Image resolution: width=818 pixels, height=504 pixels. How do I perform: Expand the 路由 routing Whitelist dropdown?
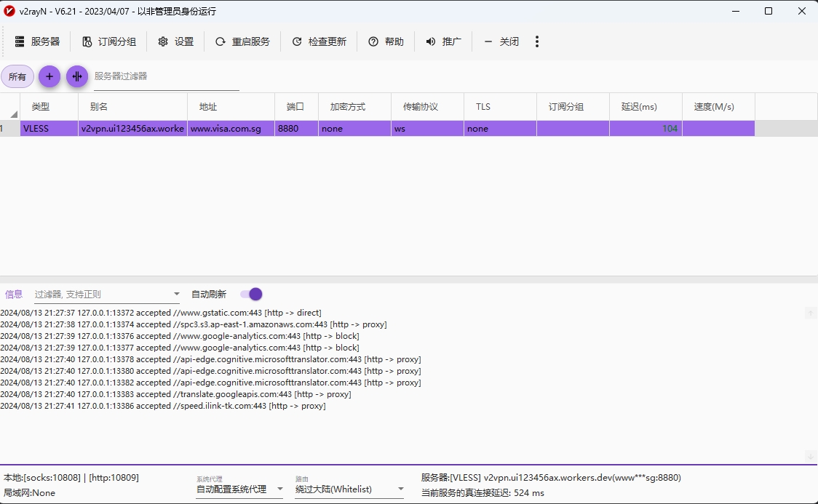pos(400,489)
